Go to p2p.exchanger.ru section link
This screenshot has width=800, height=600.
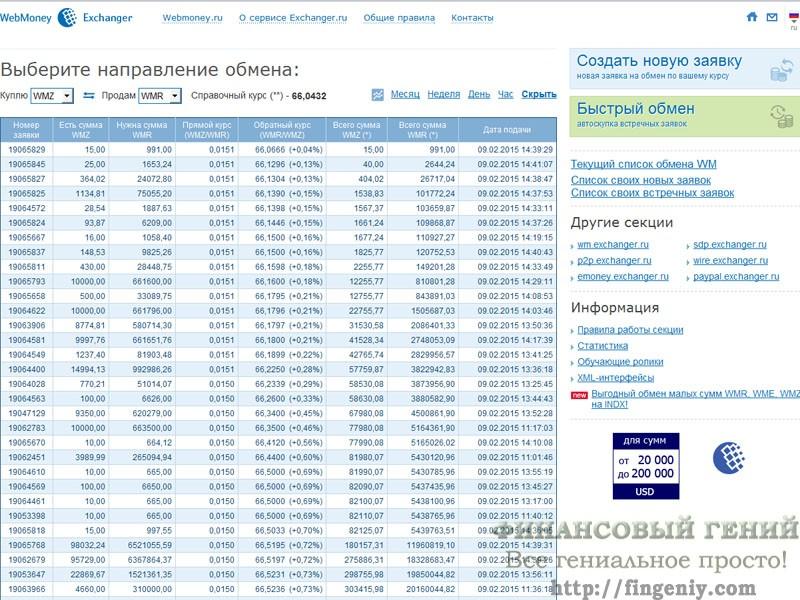coord(613,260)
